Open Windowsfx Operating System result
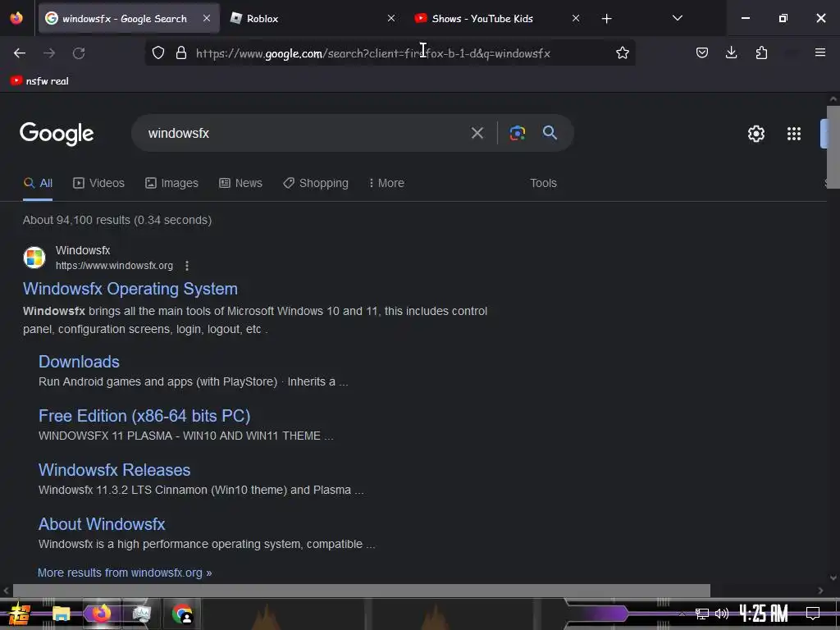The height and width of the screenshot is (630, 840). click(x=130, y=289)
